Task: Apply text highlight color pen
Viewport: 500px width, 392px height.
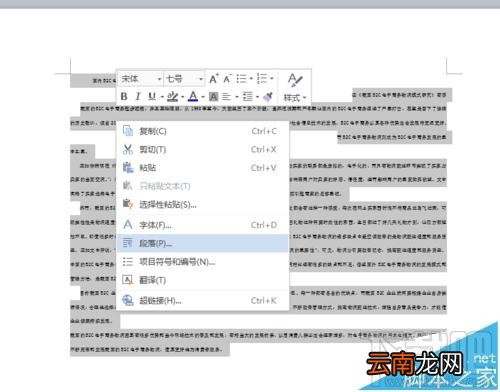Action: 172,97
